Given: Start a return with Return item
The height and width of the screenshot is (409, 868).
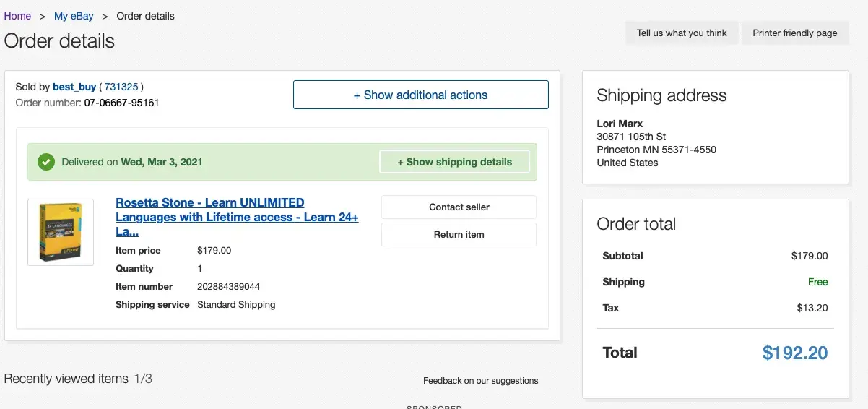Looking at the screenshot, I should (x=459, y=234).
